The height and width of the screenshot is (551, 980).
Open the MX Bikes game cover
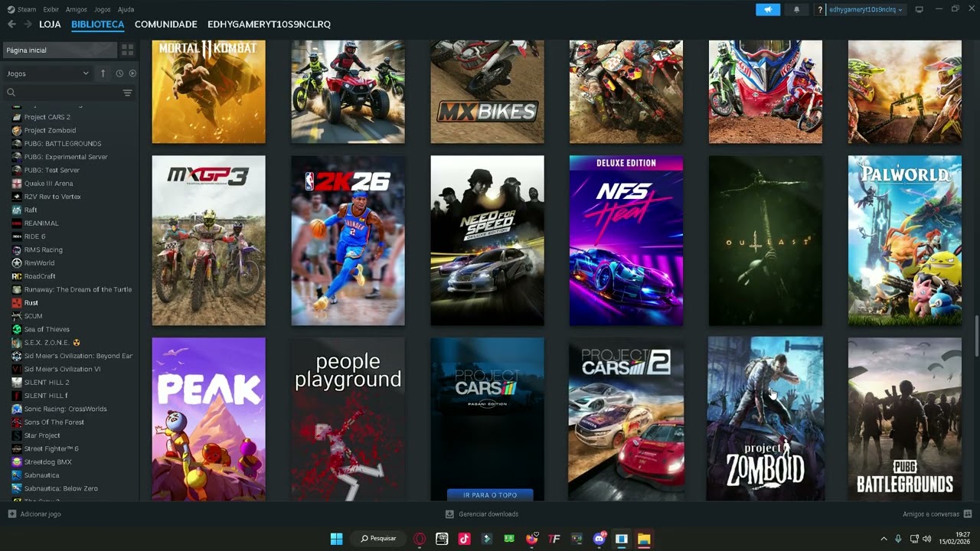pos(487,92)
